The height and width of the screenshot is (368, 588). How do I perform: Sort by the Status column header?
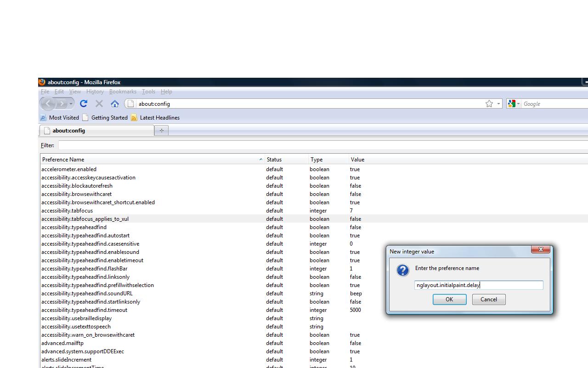tap(287, 160)
